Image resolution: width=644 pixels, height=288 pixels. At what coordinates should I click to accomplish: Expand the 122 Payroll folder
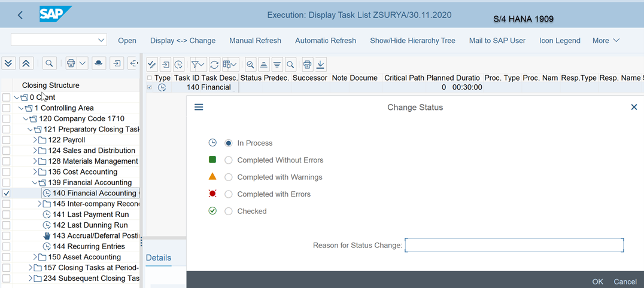point(35,140)
